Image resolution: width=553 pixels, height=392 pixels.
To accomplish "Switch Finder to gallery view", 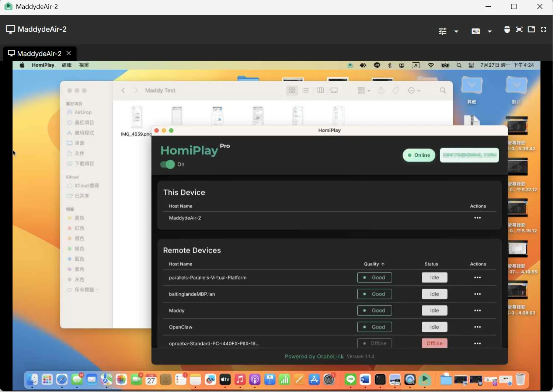I will (334, 90).
